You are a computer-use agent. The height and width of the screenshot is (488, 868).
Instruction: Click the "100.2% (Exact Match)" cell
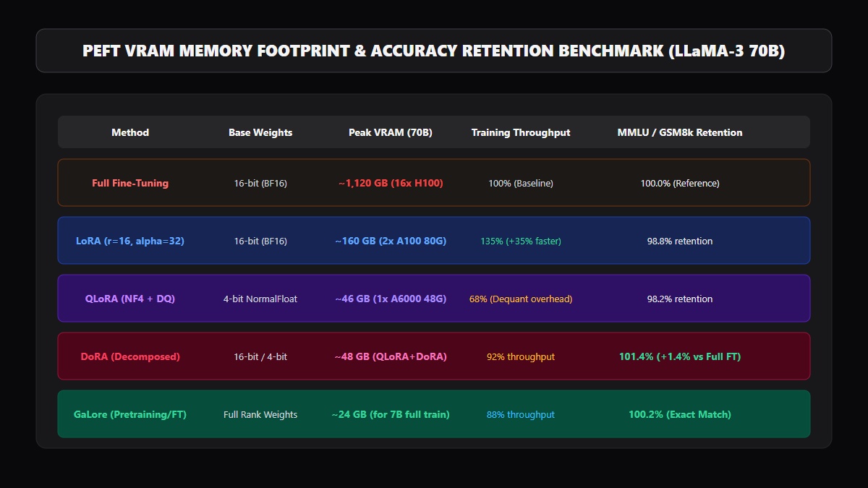click(x=680, y=414)
